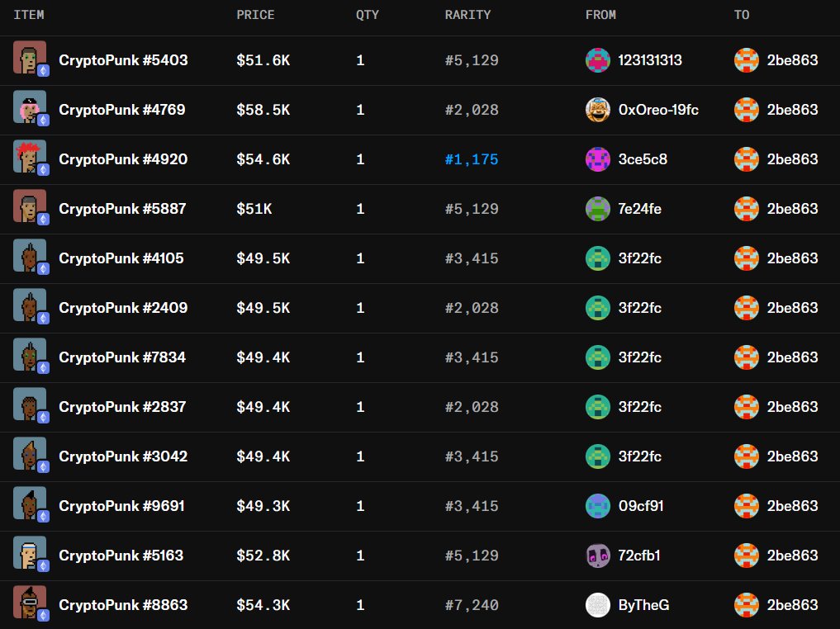This screenshot has width=840, height=629.
Task: Open the CryptoPunk #4920 item link
Action: pos(123,159)
